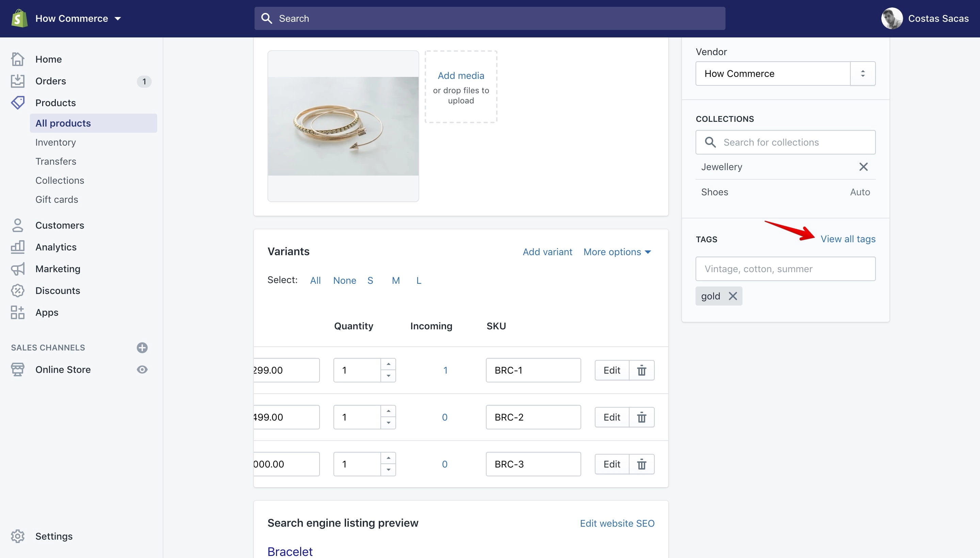Viewport: 980px width, 558px height.
Task: View online store with eye icon
Action: pos(142,370)
